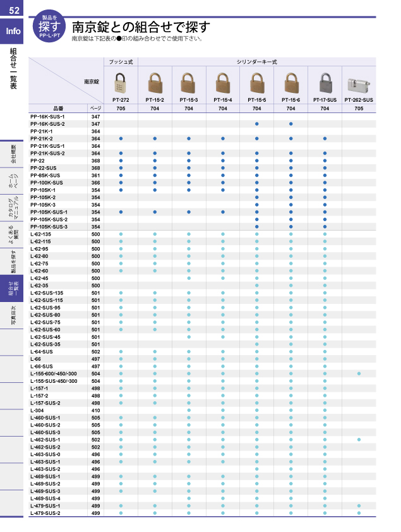
Task: Select the L-64-SUS product number
Action: pos(42,351)
